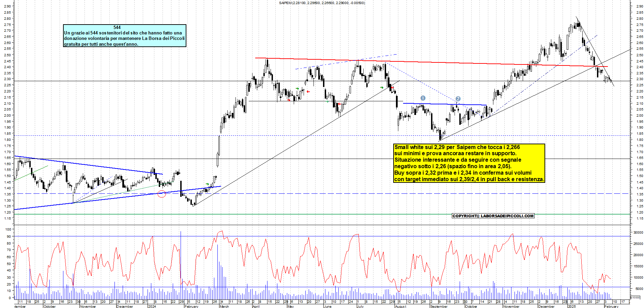Screen dimensions: 644x308
Task: Select the June label on time axis
Action: [x=327, y=306]
